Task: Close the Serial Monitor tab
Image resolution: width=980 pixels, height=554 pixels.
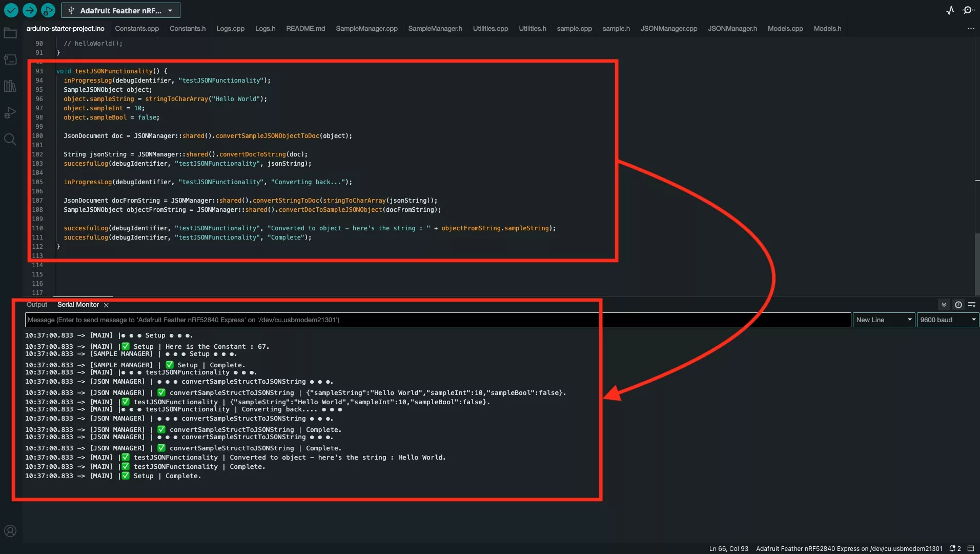Action: (106, 305)
